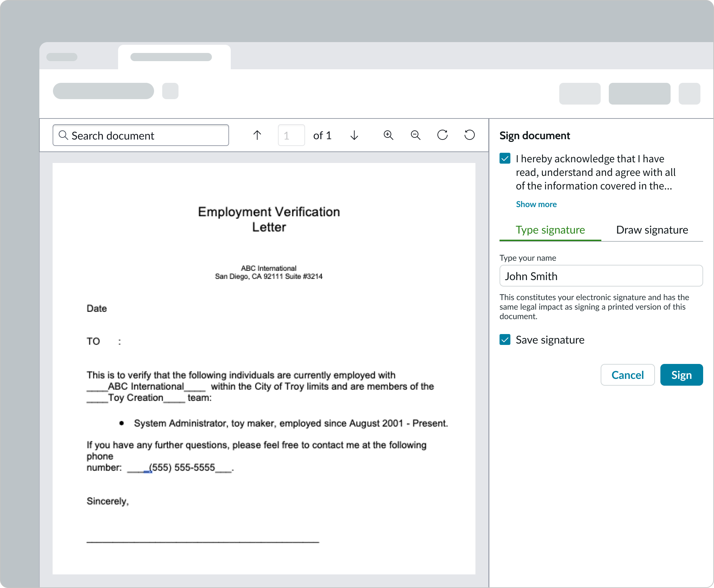Rotate document clockwise
Viewport: 714px width, 588px height.
pos(443,135)
